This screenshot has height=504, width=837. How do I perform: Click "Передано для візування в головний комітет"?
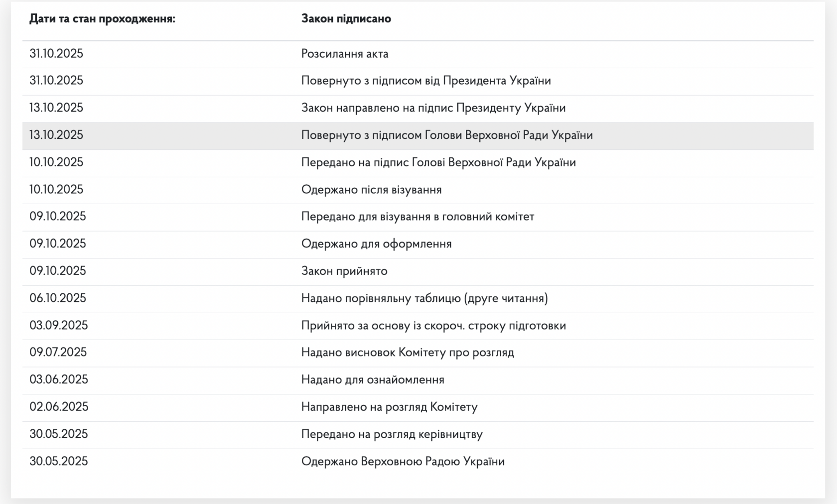(418, 217)
